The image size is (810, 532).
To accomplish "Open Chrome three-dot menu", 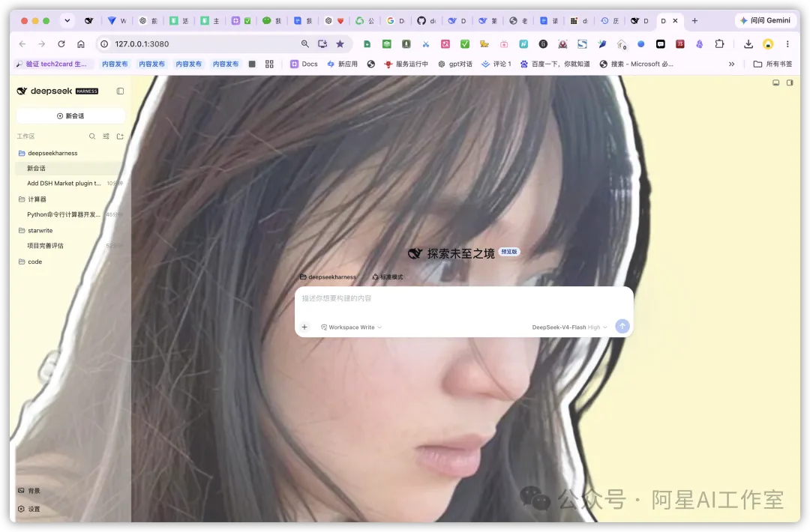I will [787, 44].
